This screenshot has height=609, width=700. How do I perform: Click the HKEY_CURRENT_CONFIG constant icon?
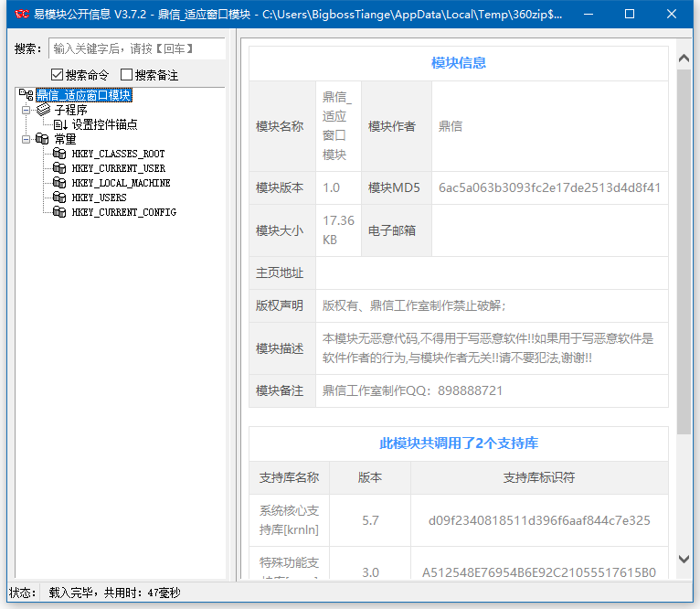(x=59, y=212)
